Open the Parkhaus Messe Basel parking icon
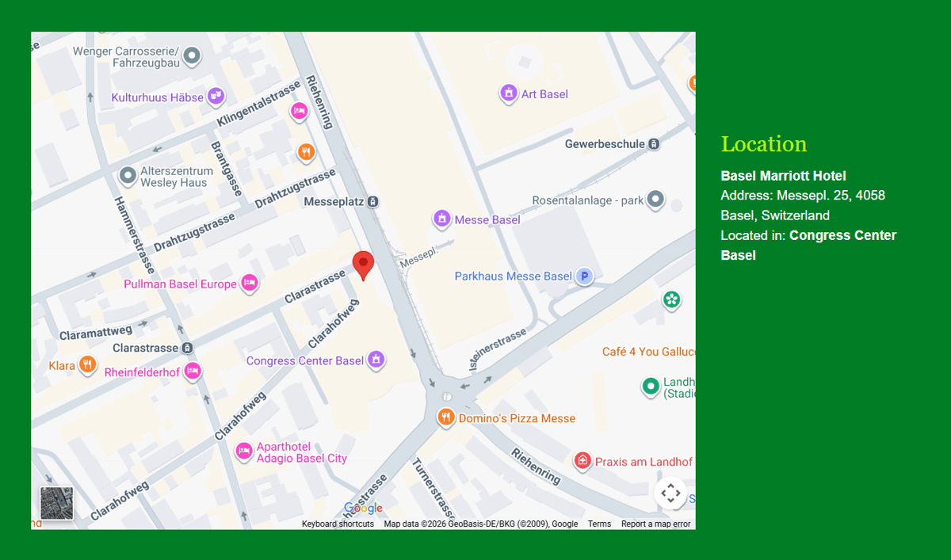The width and height of the screenshot is (951, 560). coord(585,276)
